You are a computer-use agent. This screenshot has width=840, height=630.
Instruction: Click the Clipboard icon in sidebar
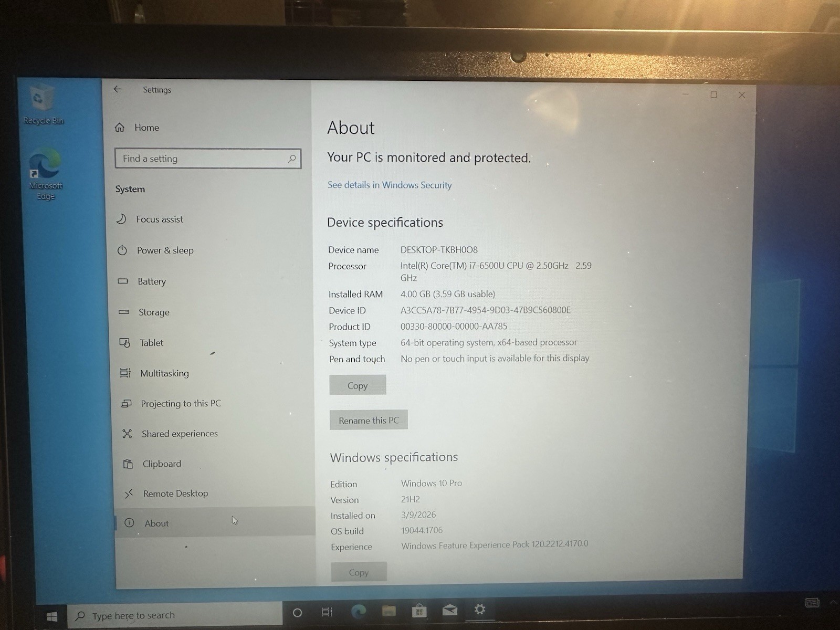128,464
